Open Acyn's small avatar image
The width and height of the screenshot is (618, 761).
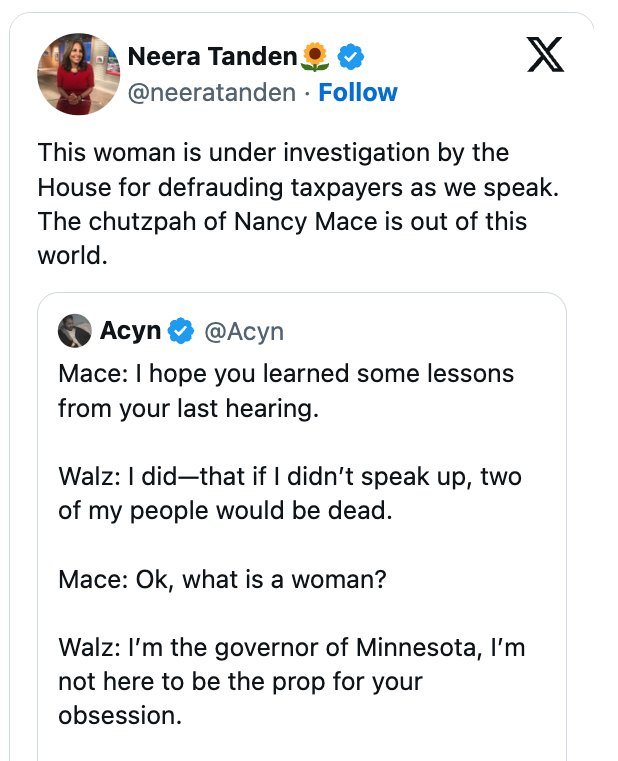click(x=75, y=331)
